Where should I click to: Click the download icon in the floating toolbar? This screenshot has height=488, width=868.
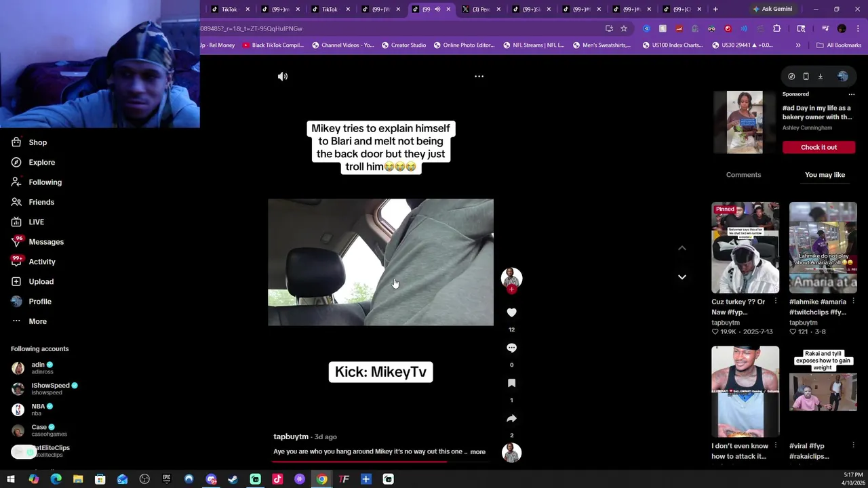(820, 77)
